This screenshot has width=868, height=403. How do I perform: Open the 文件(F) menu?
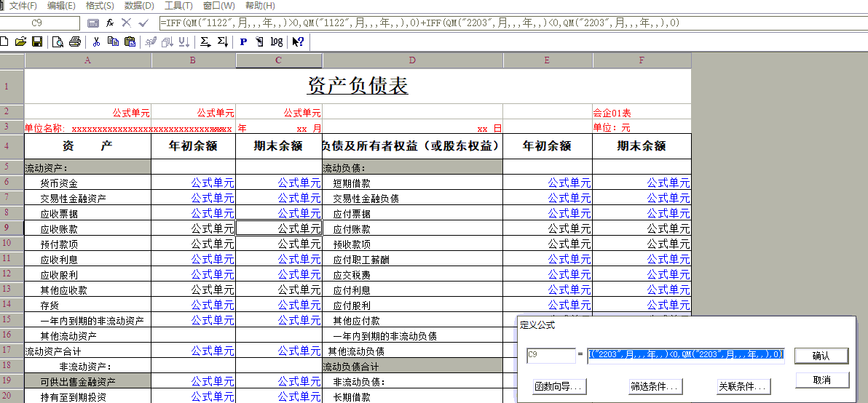click(23, 6)
